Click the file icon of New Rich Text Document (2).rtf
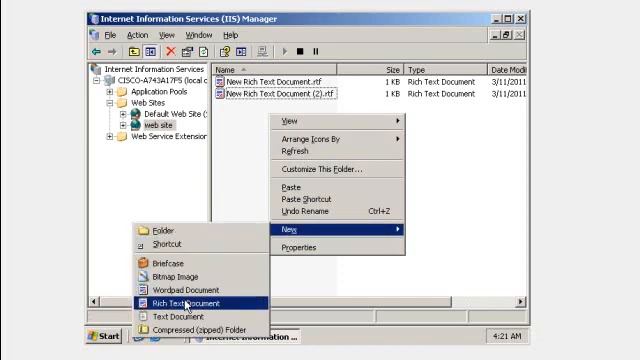This screenshot has width=640, height=360. [220, 94]
